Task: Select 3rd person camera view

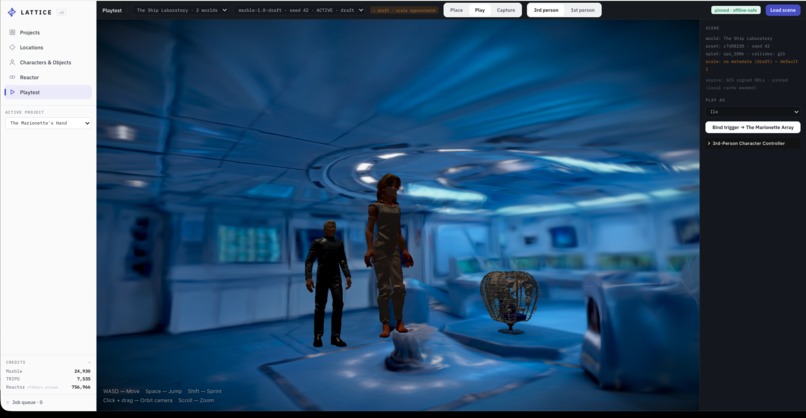Action: click(x=546, y=10)
